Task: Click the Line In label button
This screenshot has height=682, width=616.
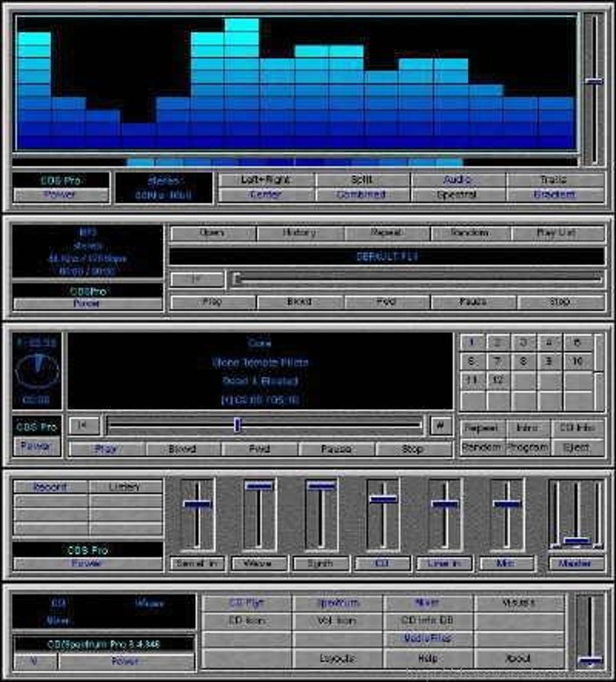Action: [444, 564]
